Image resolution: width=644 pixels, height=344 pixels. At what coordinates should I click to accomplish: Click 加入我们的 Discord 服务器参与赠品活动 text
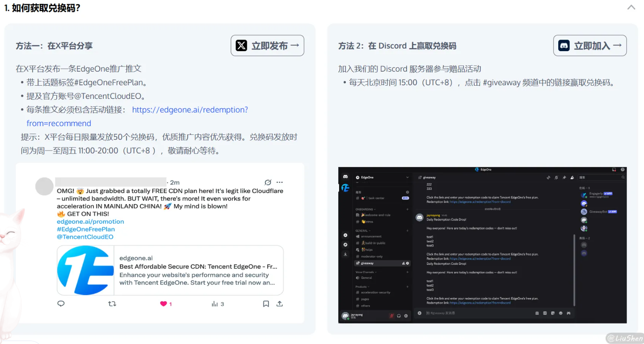(x=409, y=69)
